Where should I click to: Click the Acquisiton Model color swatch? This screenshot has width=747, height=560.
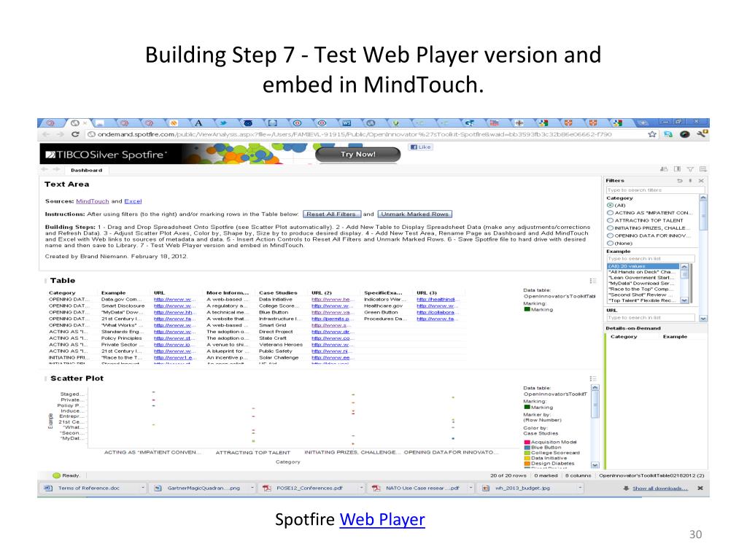(x=527, y=443)
